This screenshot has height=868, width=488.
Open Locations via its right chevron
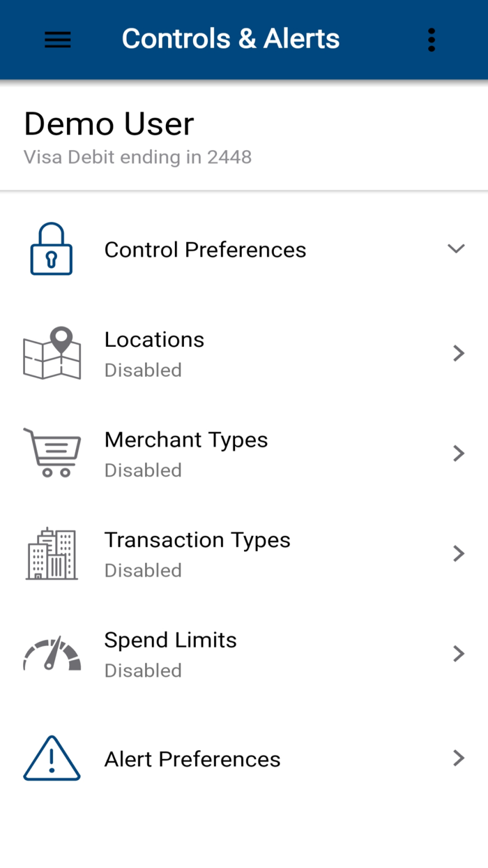pyautogui.click(x=458, y=353)
